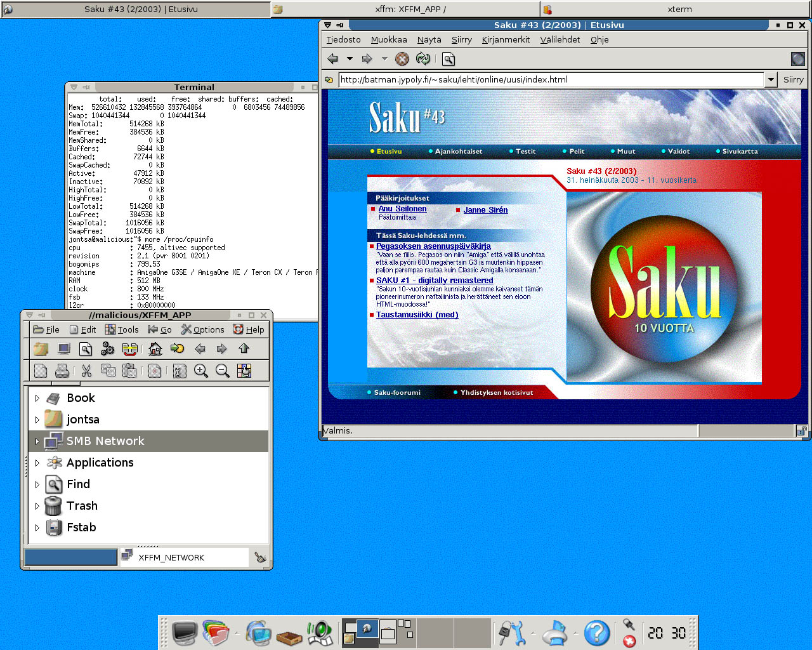Click the scissors cut icon in XFFM
The image size is (812, 650).
tap(87, 371)
